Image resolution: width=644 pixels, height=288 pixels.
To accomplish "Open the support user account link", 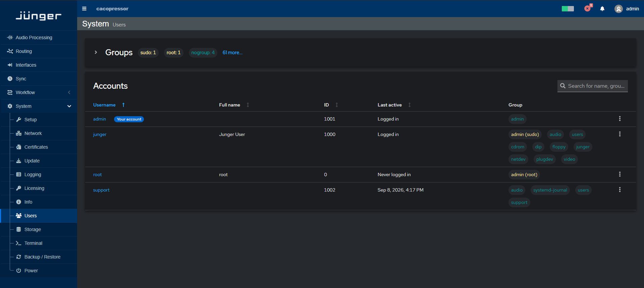I will coord(101,190).
